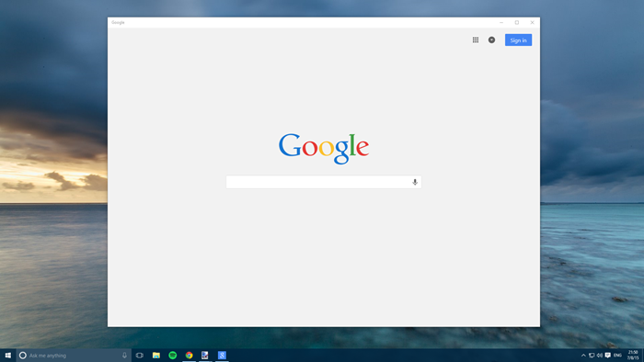Open Spotify from the taskbar
Viewport: 644px width, 362px height.
point(173,356)
